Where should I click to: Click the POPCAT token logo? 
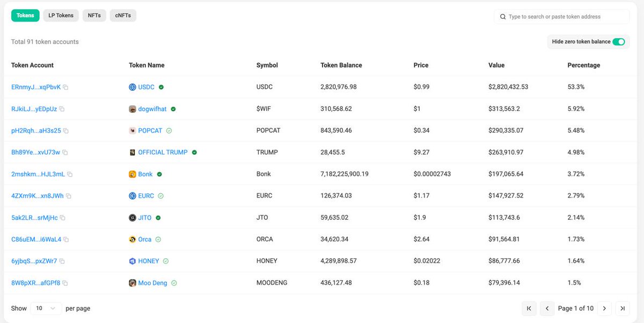(133, 131)
